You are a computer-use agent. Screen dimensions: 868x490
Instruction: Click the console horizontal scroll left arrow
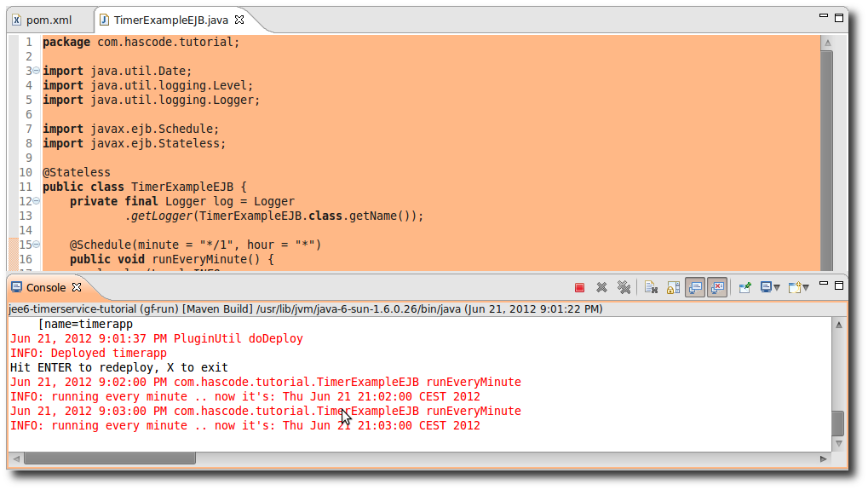coord(16,458)
